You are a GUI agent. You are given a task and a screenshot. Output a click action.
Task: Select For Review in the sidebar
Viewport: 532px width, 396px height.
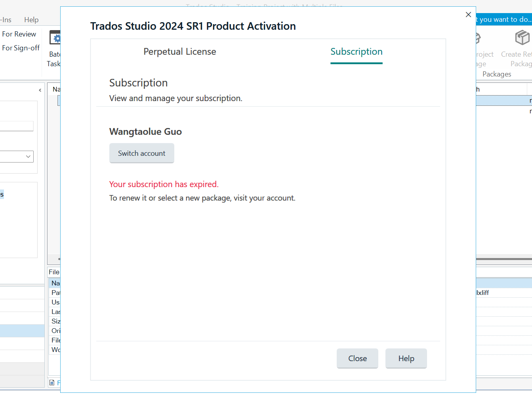point(19,34)
